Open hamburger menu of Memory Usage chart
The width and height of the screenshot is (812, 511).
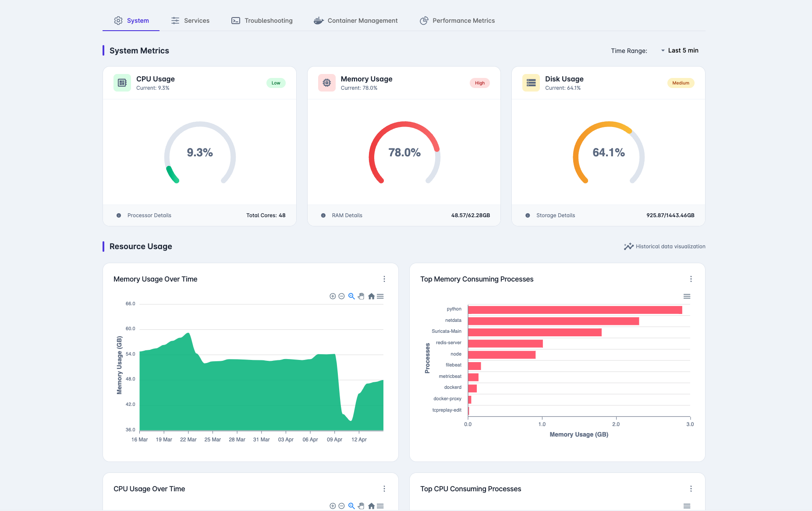point(380,296)
